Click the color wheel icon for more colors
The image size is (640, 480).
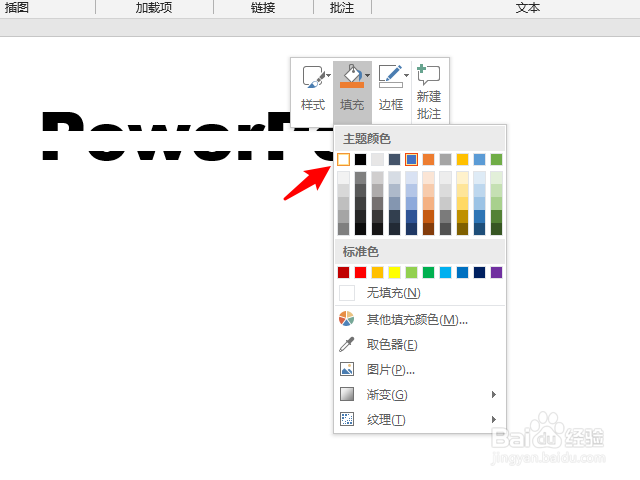click(x=347, y=319)
